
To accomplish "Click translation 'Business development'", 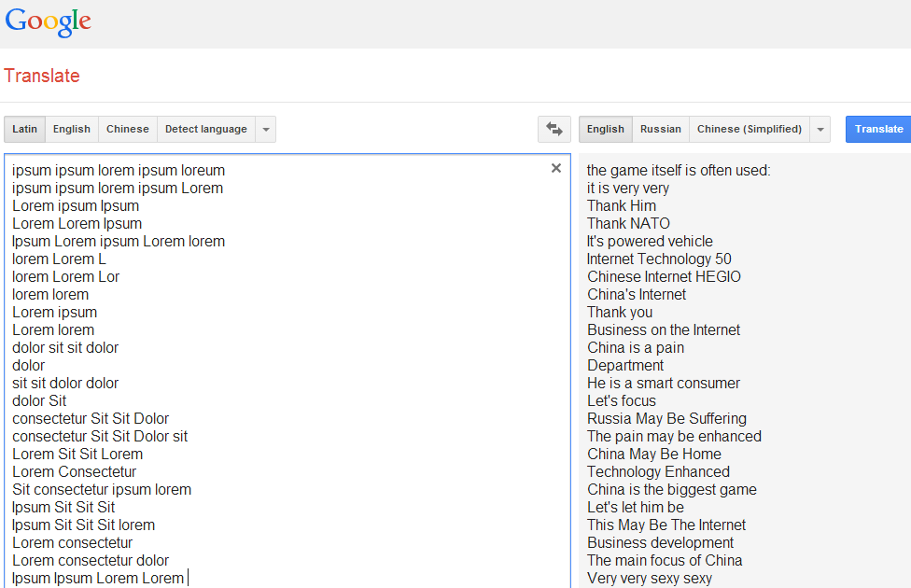I will [661, 542].
